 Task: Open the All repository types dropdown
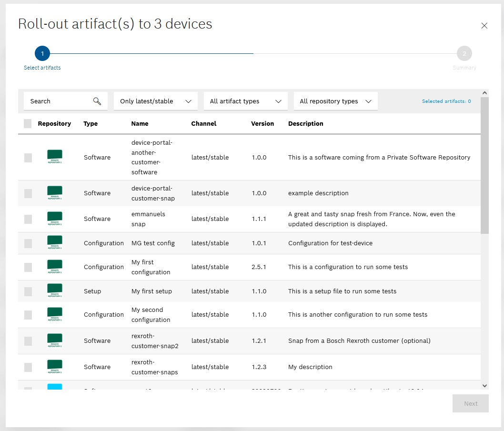point(335,101)
